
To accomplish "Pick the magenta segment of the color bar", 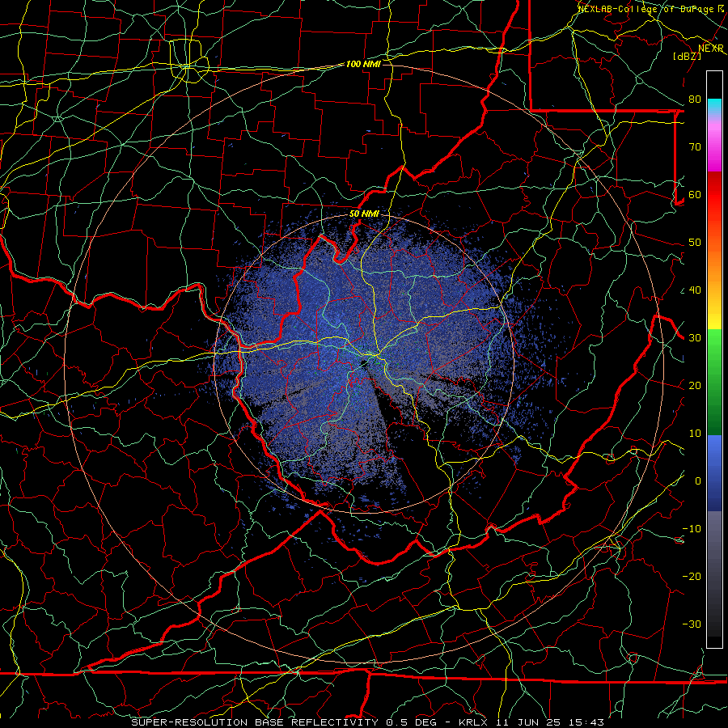I will [714, 149].
